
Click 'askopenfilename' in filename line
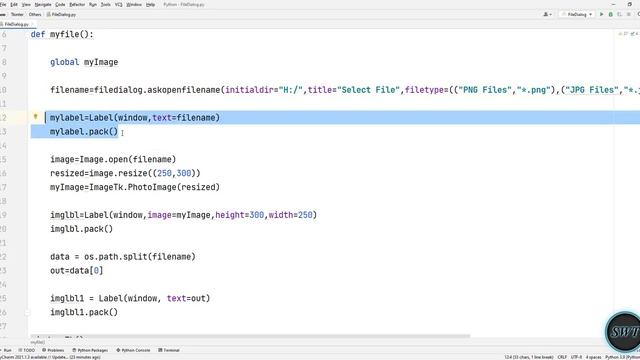click(184, 90)
